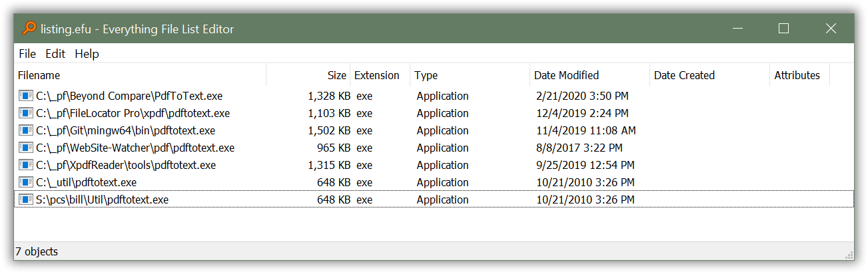Select C:\_pf\FileLocator Pro\xpdf\pdftotext.exe filename
The height and width of the screenshot is (274, 868).
click(133, 113)
